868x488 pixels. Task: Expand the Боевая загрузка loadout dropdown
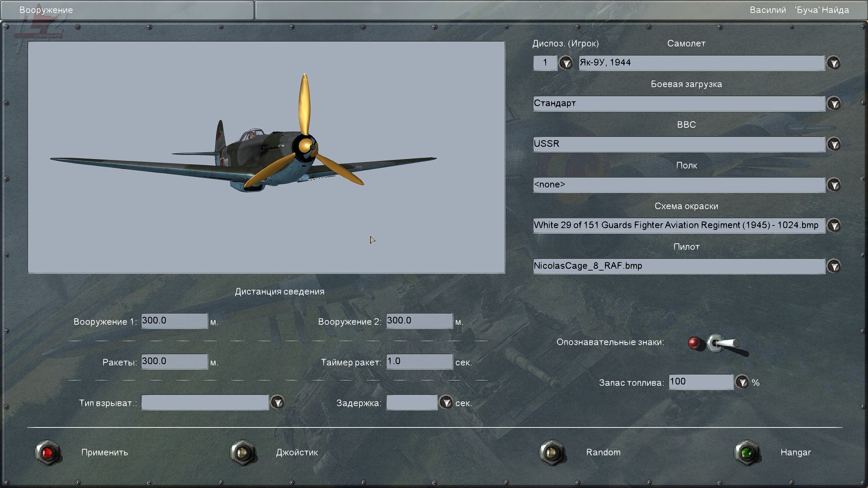(x=834, y=103)
